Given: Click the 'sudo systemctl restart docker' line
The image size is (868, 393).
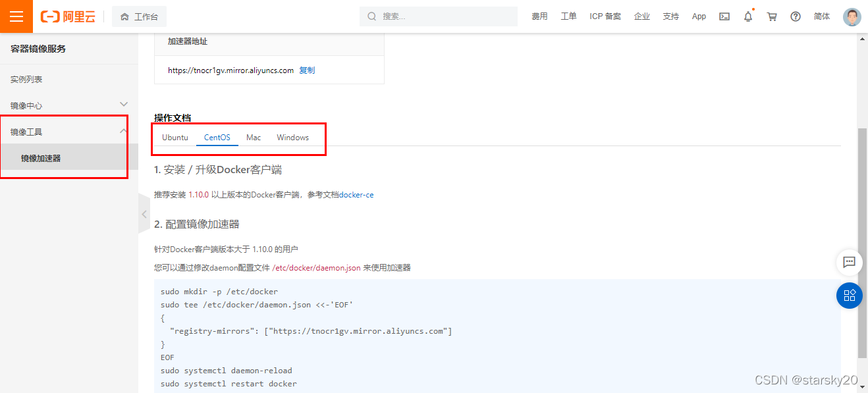Looking at the screenshot, I should [229, 384].
